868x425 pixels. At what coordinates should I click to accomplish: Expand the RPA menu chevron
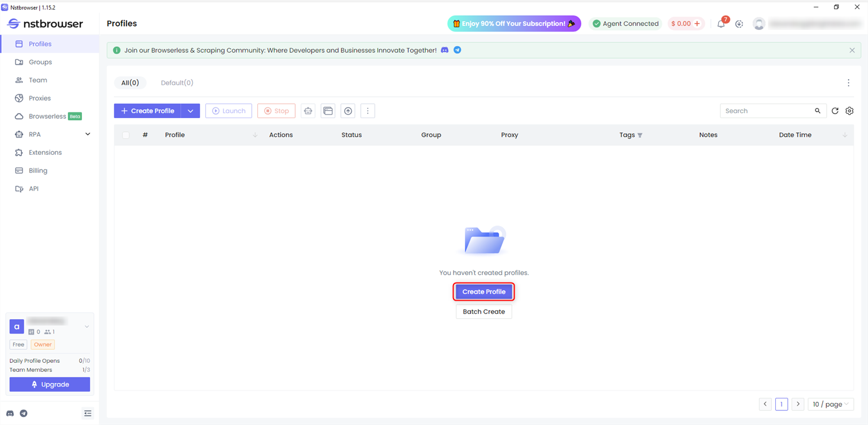coord(88,135)
